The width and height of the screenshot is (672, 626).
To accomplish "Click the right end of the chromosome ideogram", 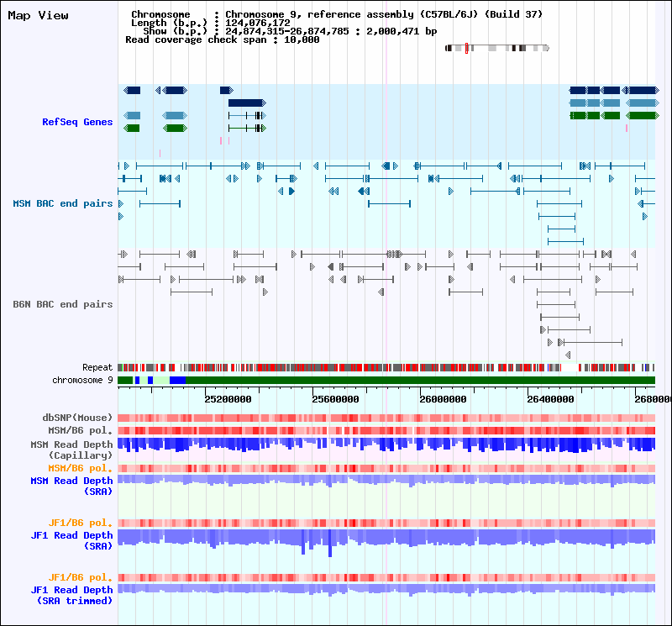I will tap(546, 48).
